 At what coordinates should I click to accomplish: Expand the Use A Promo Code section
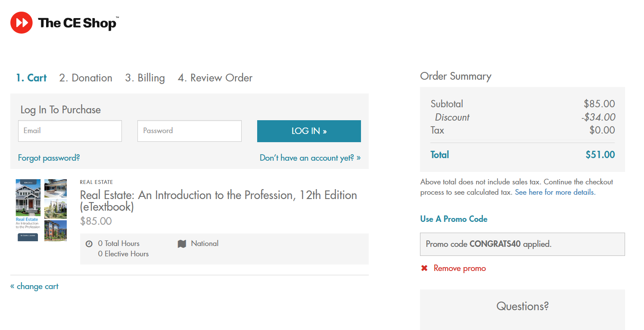pos(454,219)
